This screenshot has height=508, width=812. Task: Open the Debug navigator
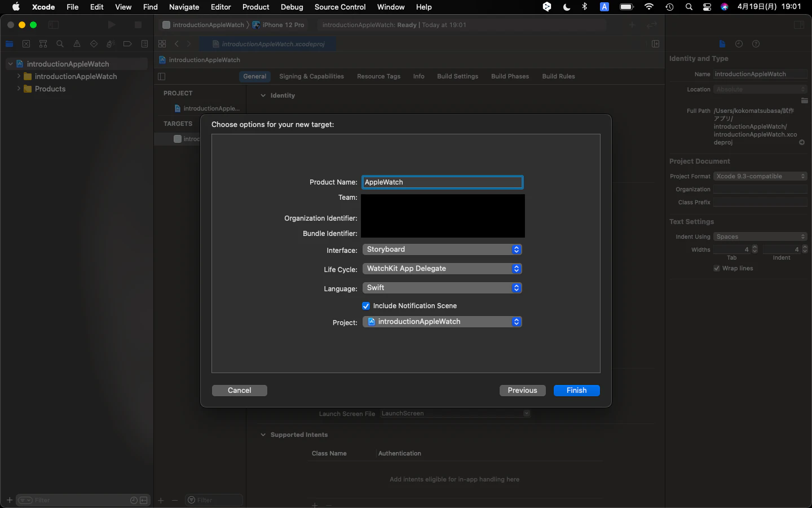111,44
